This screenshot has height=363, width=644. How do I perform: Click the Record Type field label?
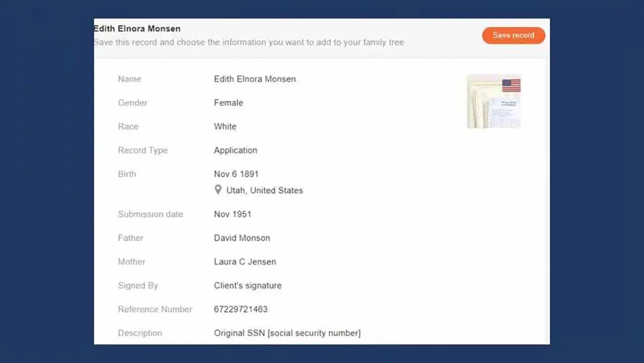coord(142,151)
